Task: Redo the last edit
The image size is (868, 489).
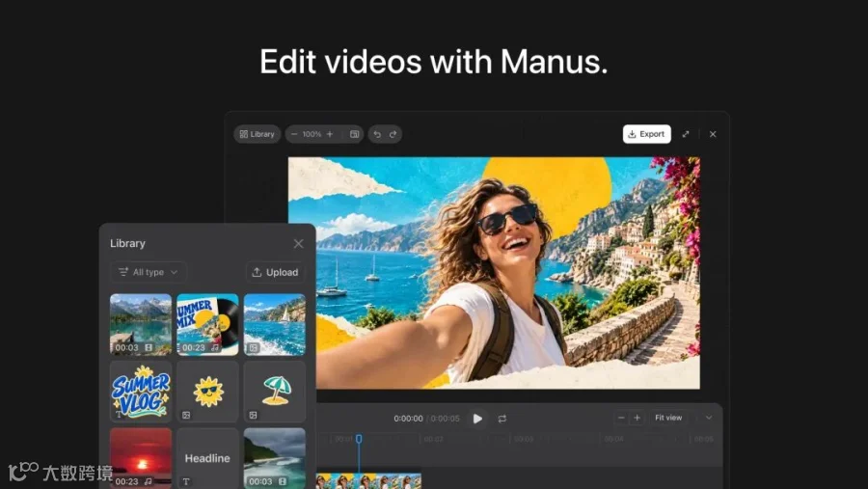Action: (x=393, y=134)
